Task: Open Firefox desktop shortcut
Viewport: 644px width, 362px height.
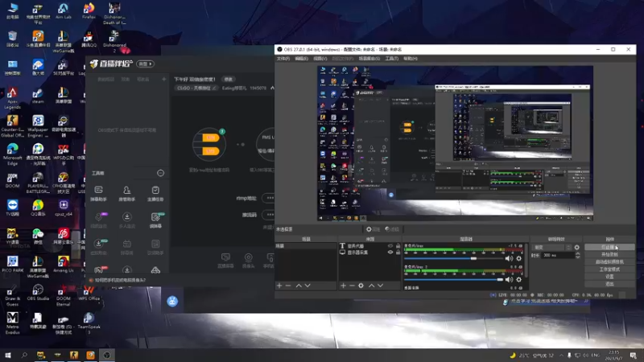Action: [x=89, y=11]
